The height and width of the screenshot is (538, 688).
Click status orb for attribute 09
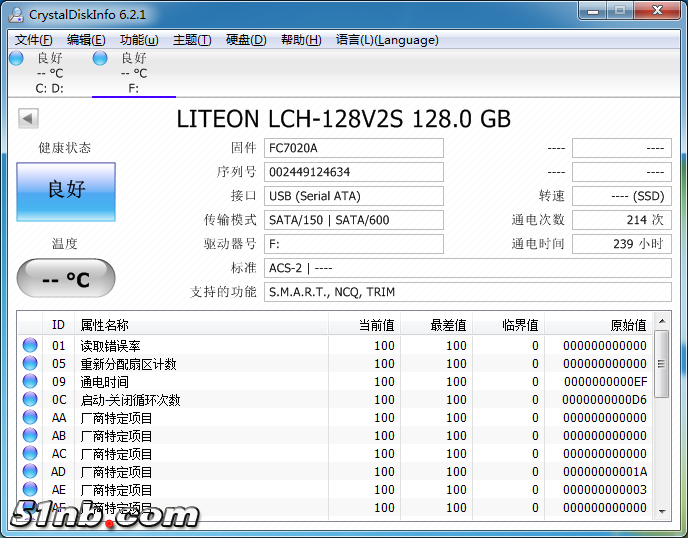tap(30, 381)
